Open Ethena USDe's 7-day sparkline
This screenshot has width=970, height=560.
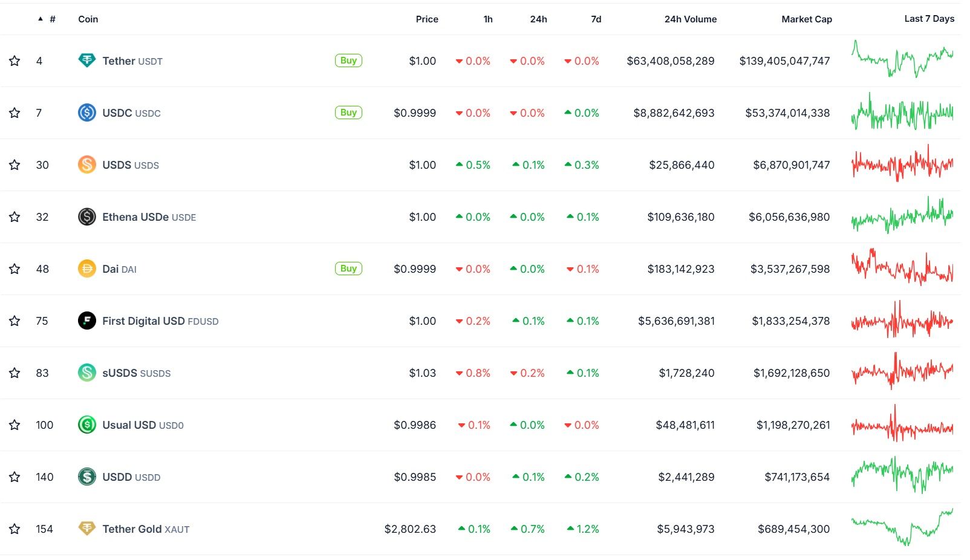click(902, 215)
